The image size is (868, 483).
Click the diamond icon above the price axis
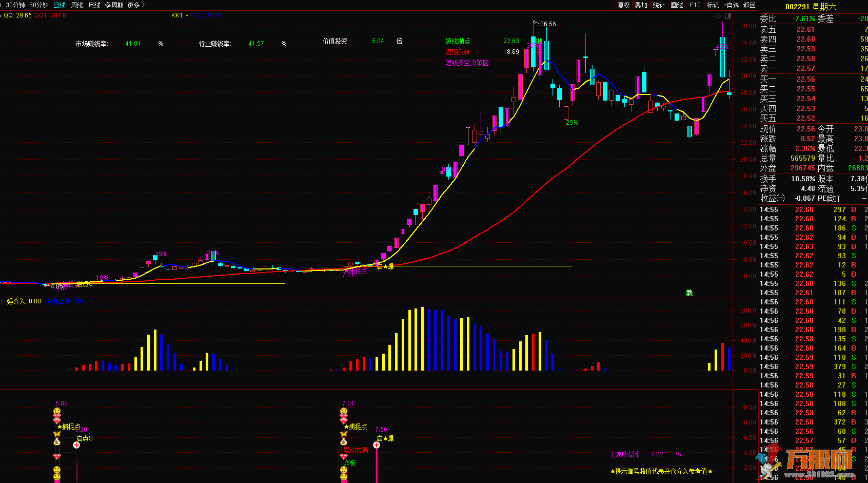coord(718,16)
